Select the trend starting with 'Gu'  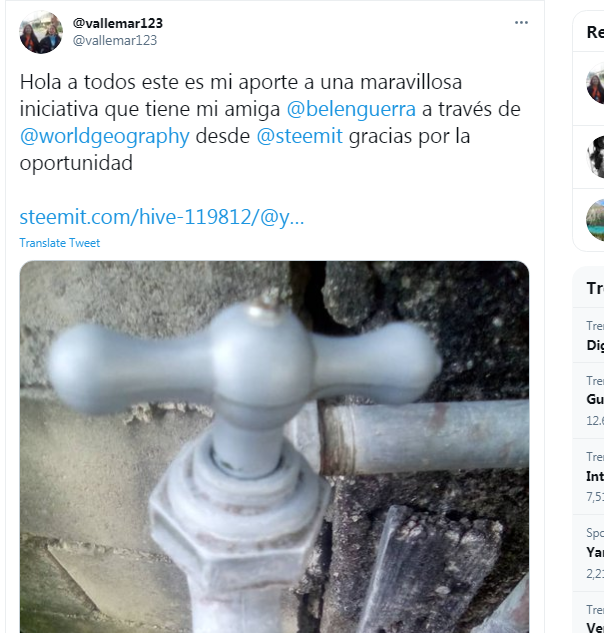click(x=589, y=400)
